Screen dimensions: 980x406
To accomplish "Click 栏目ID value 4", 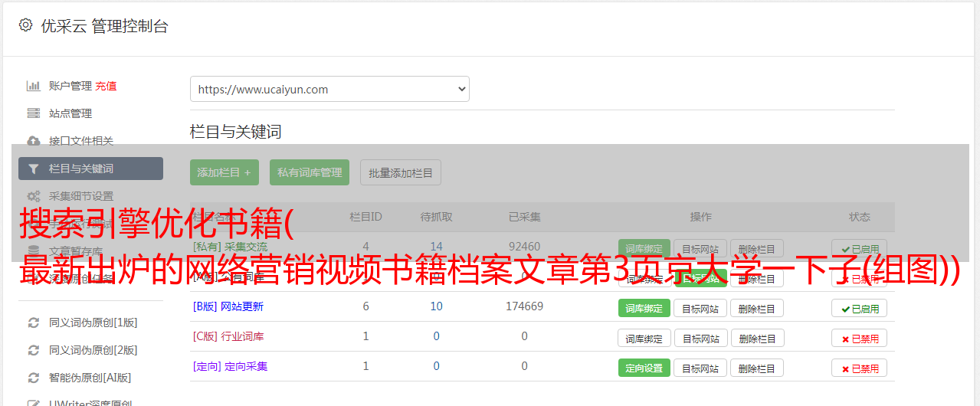I will tap(365, 247).
